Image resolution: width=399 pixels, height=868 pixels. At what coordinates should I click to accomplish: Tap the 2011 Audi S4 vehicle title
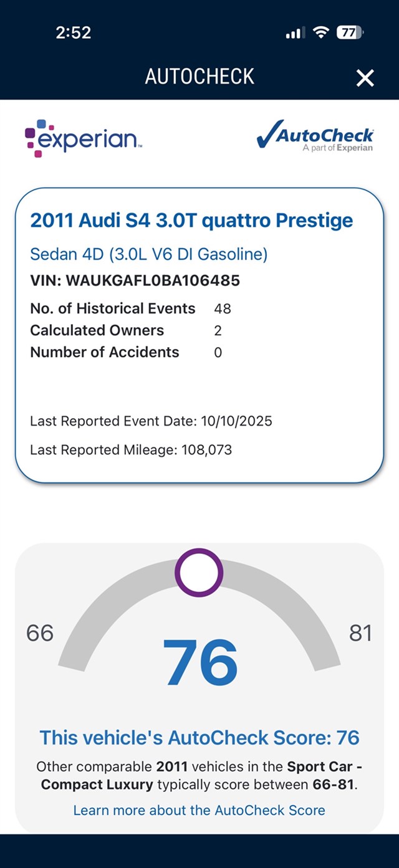191,220
